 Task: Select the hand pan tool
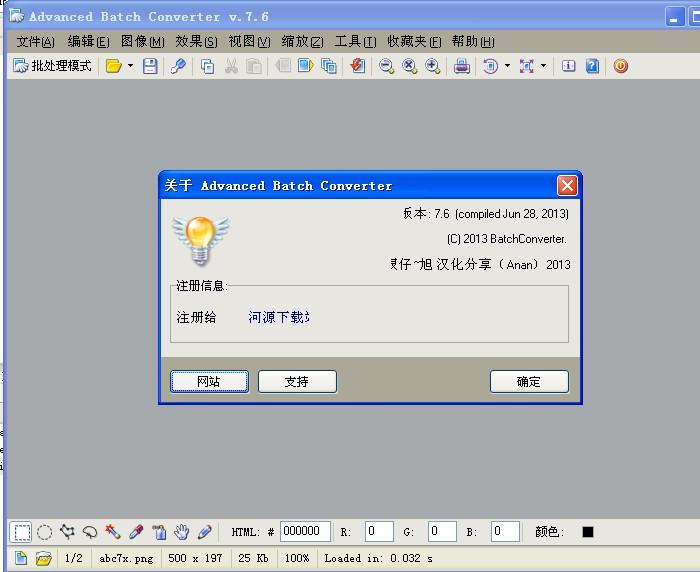coord(182,531)
